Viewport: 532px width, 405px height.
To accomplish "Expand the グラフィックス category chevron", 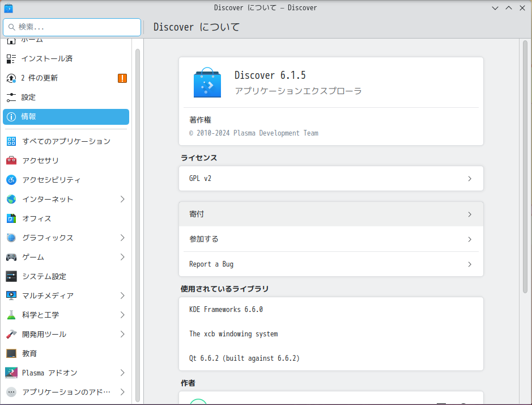I will (122, 238).
